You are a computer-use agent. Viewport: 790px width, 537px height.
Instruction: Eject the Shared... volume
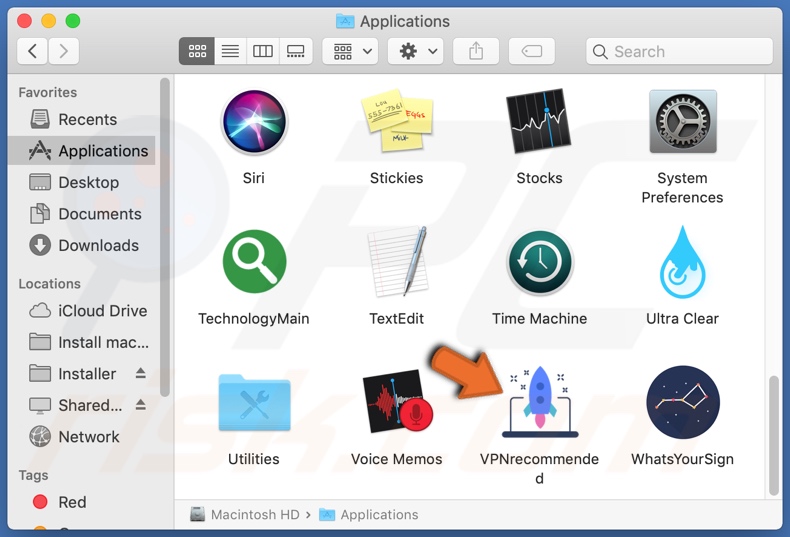(141, 405)
